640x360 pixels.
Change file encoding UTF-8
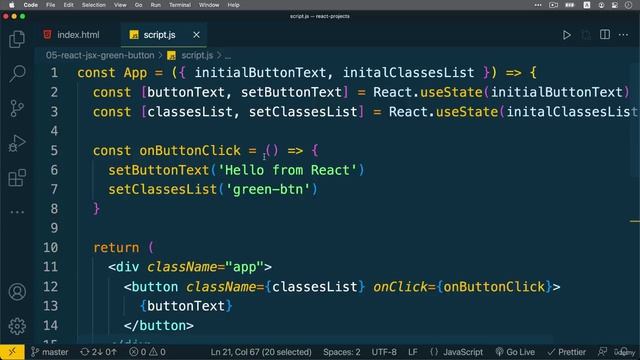coord(384,352)
